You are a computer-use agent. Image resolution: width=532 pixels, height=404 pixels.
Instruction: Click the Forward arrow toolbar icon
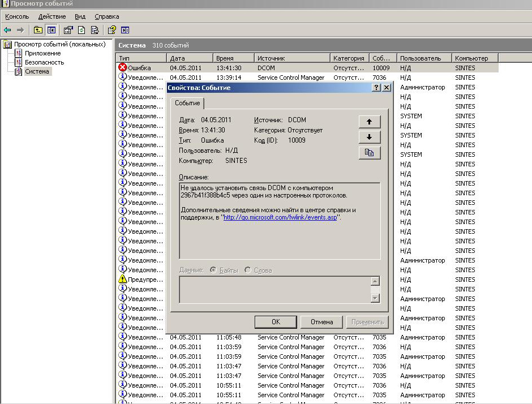[x=20, y=30]
